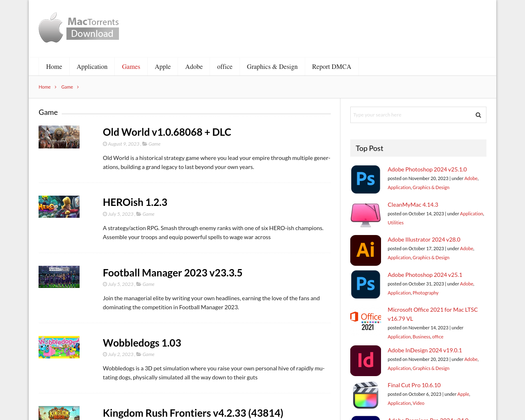Click Graphics & Design tag under InDesign

click(431, 368)
